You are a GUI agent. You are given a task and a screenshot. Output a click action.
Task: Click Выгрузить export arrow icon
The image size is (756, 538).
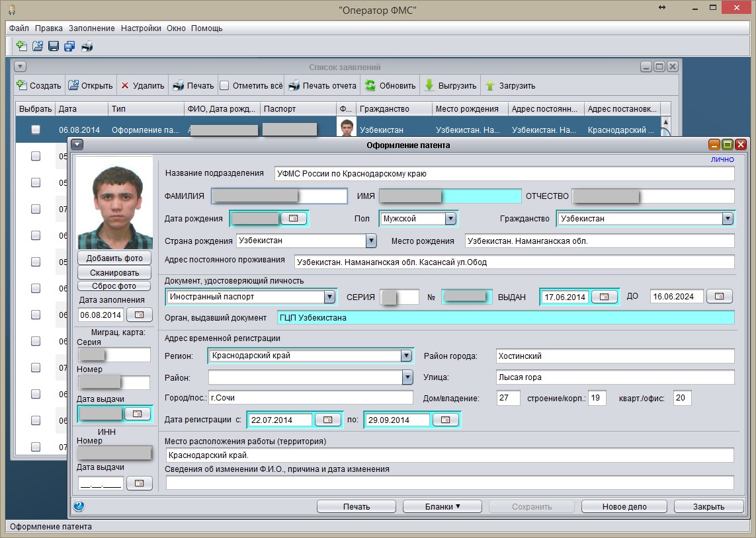429,85
